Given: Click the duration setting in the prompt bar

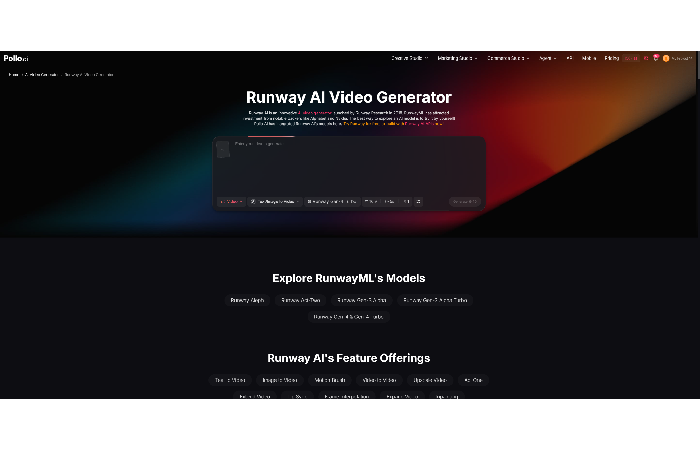Looking at the screenshot, I should 389,202.
